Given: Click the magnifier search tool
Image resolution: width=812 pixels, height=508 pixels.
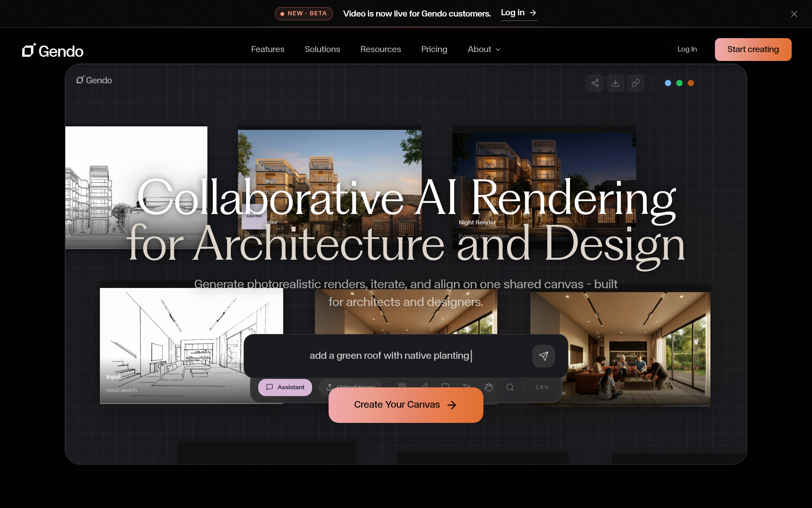Looking at the screenshot, I should point(510,387).
